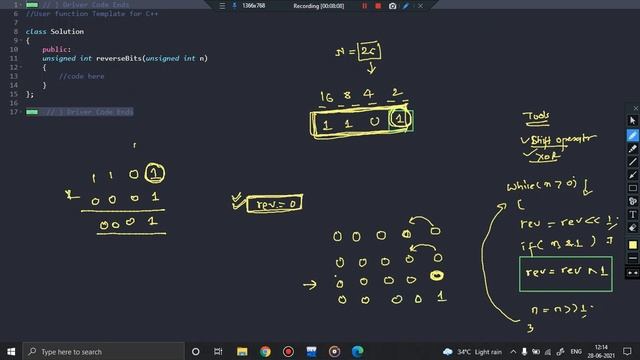
Task: Open the circular disc app on taskbar
Action: pyautogui.click(x=334, y=351)
